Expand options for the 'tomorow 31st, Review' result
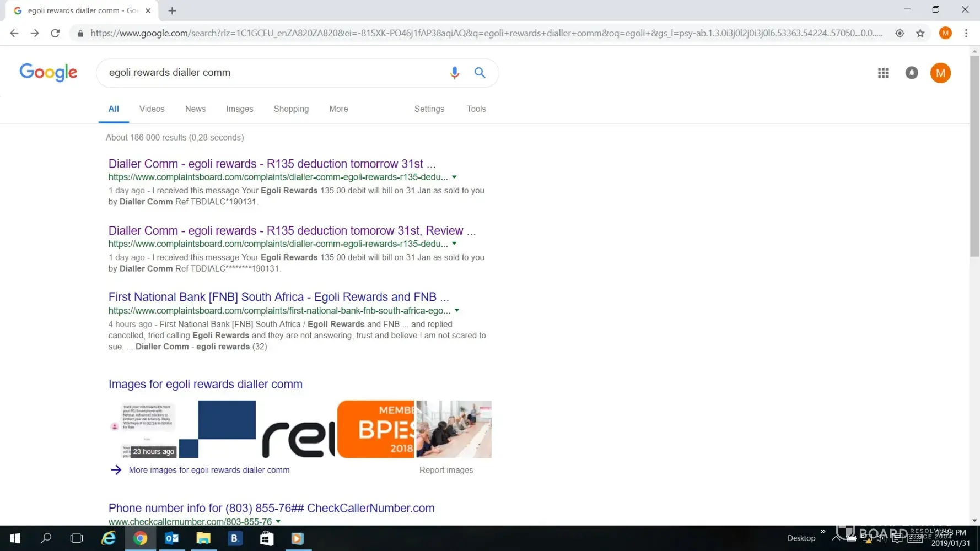 tap(454, 244)
